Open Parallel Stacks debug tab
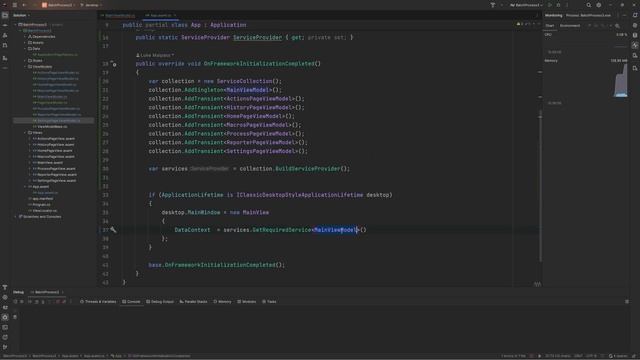640x360 pixels. 193,302
